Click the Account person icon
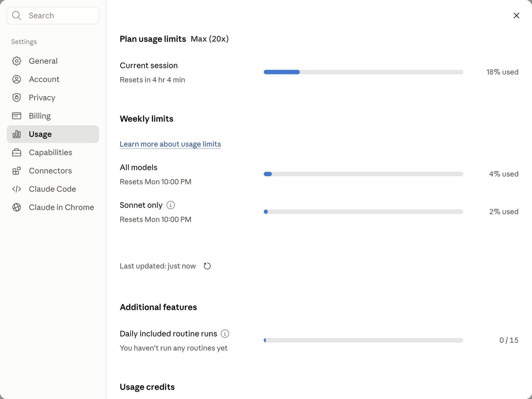 pyautogui.click(x=16, y=79)
